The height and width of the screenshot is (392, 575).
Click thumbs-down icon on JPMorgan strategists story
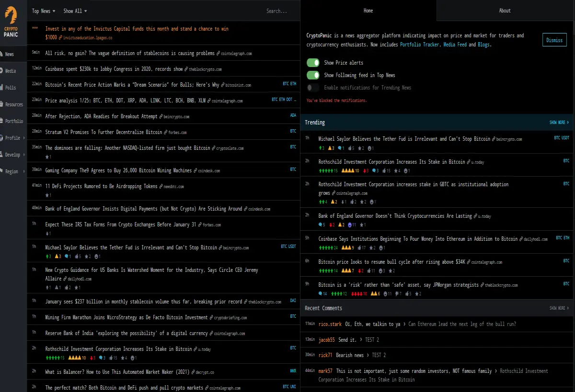click(397, 294)
